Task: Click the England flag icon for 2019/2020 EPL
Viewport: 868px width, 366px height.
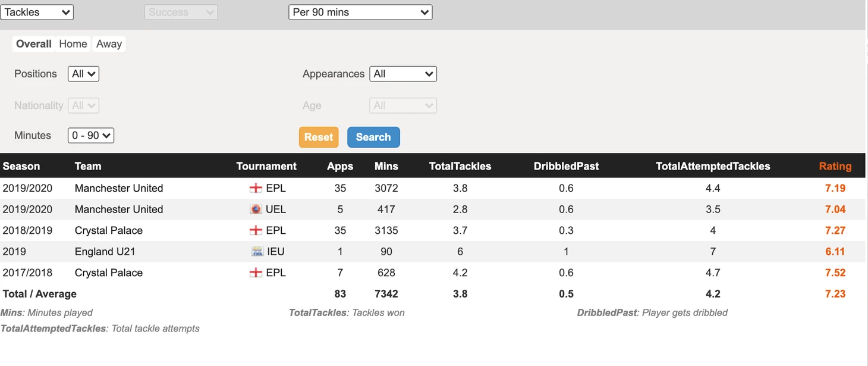Action: (256, 188)
